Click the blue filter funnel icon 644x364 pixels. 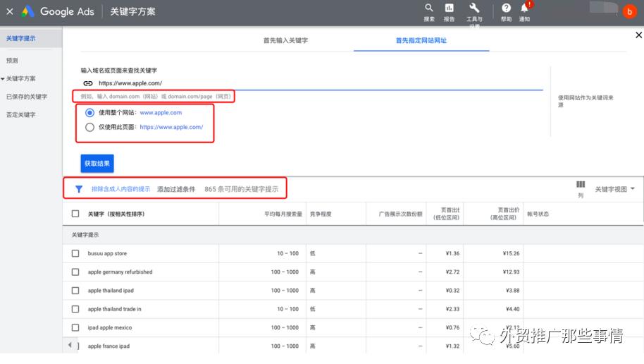coord(79,189)
